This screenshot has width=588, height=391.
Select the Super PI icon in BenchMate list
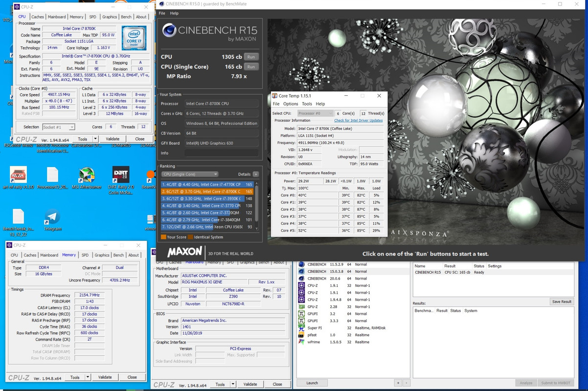(301, 328)
